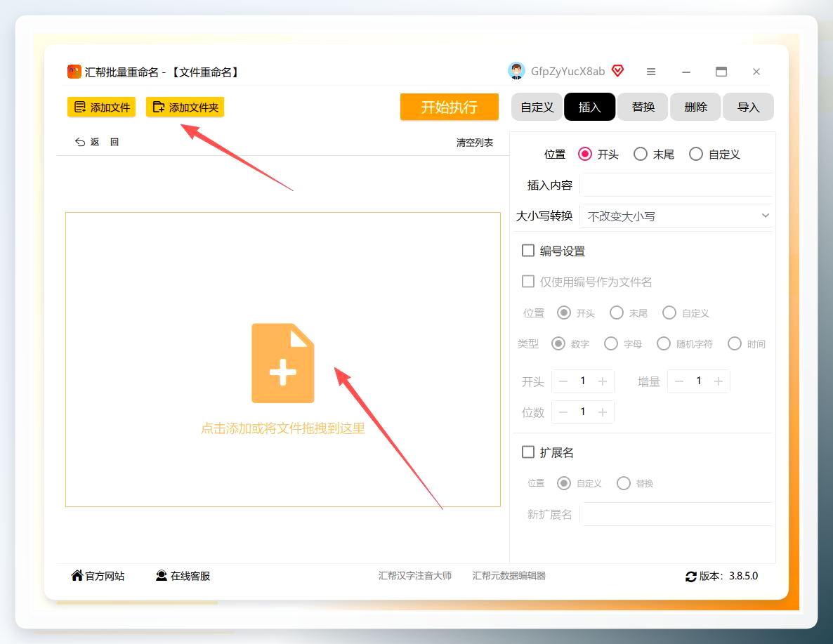The height and width of the screenshot is (644, 833).
Task: Increase the 增量 increment value
Action: pos(719,381)
